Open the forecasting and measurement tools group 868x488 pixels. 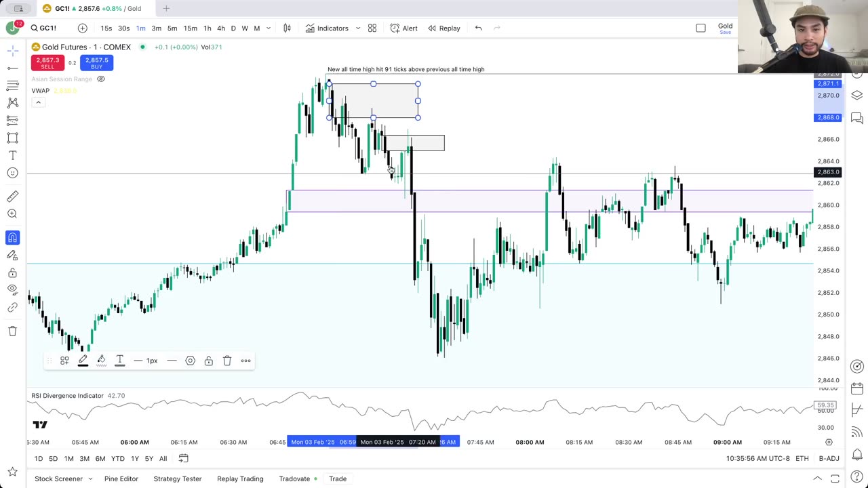(12, 121)
